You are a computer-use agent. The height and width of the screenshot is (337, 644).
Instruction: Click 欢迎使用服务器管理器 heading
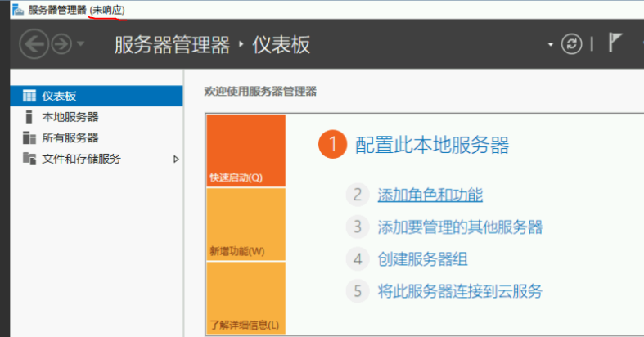(260, 91)
